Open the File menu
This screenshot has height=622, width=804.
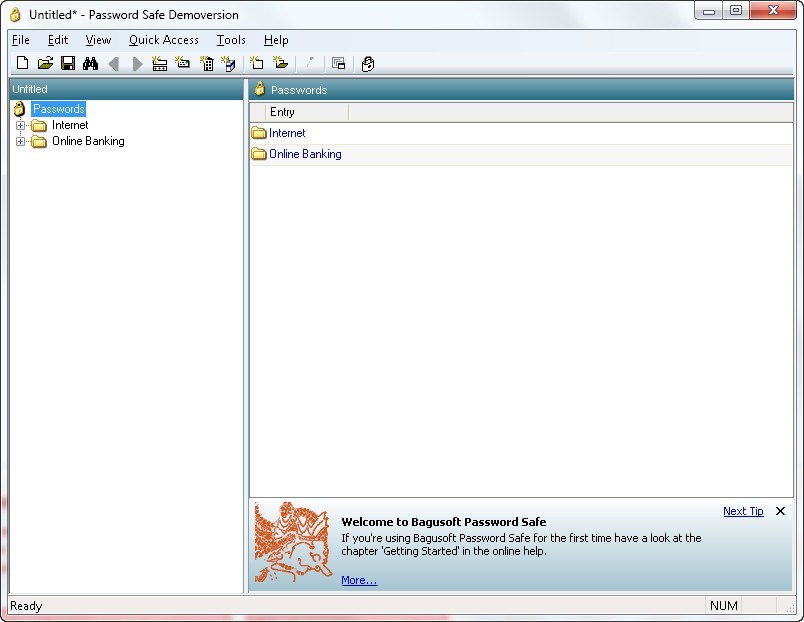click(21, 40)
